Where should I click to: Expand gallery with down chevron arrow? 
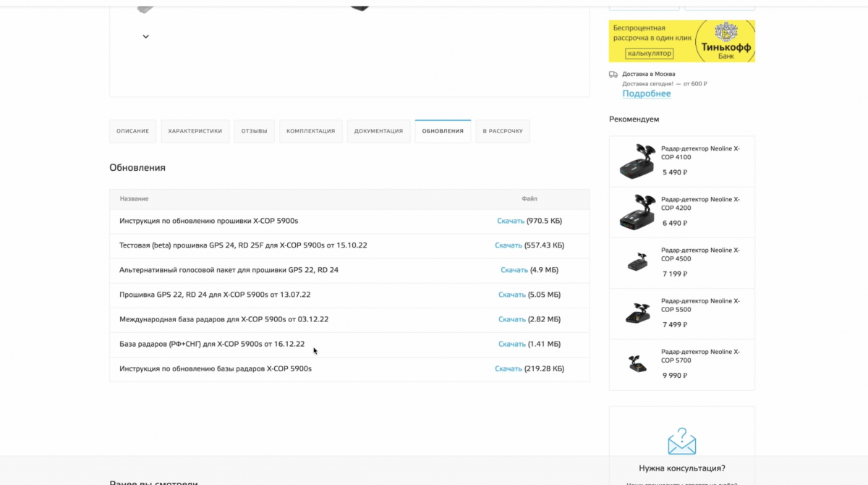(x=145, y=36)
